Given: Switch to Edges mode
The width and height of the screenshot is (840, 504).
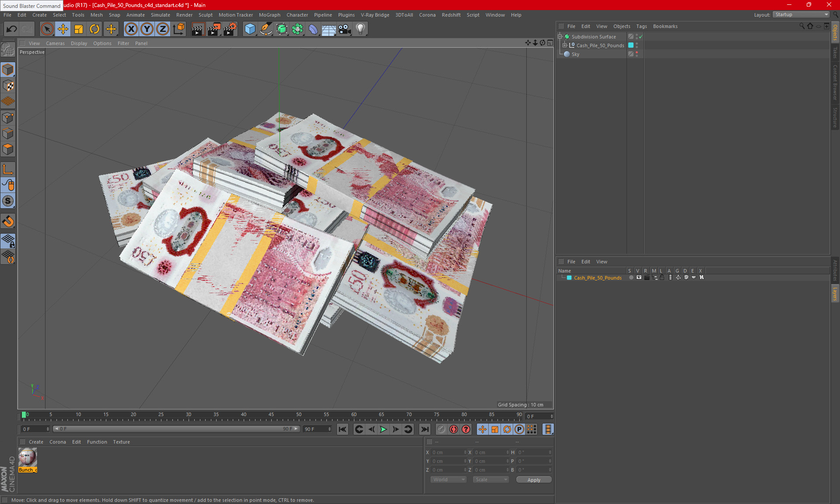Looking at the screenshot, I should click(8, 133).
